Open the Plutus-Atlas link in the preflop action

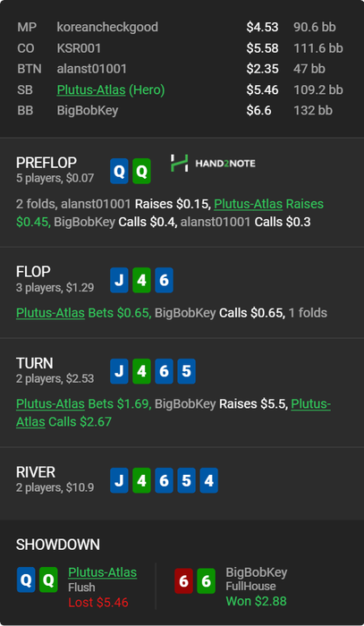point(249,204)
